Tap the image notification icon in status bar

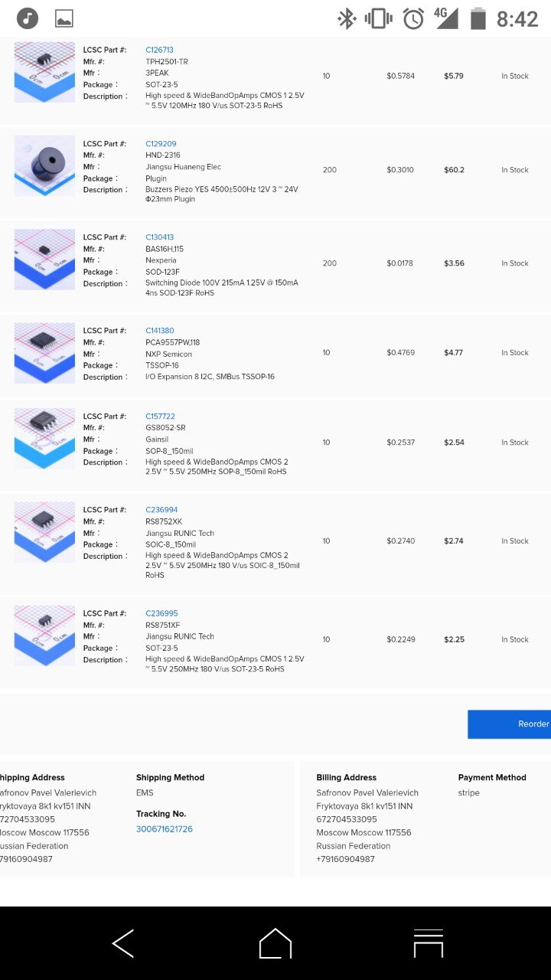pyautogui.click(x=64, y=18)
